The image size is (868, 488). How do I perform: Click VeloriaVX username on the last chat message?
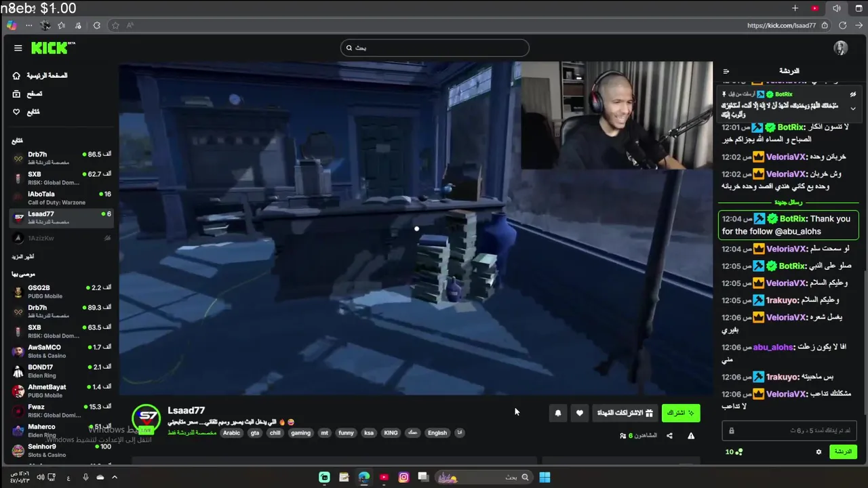click(786, 394)
